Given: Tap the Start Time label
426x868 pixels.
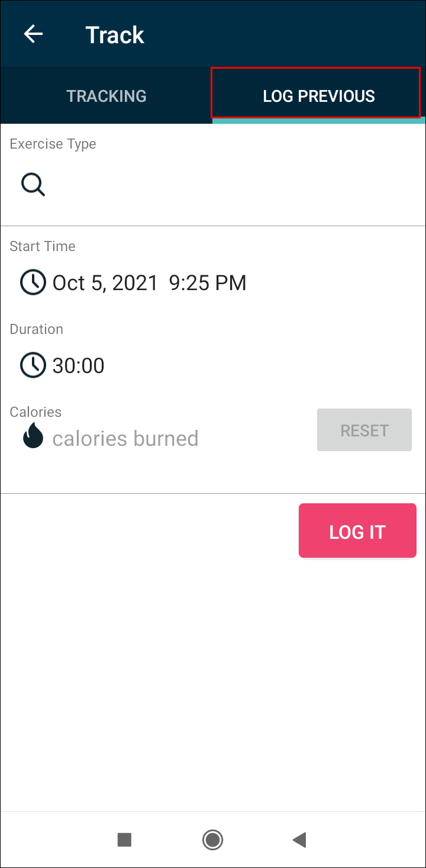Looking at the screenshot, I should [x=43, y=246].
